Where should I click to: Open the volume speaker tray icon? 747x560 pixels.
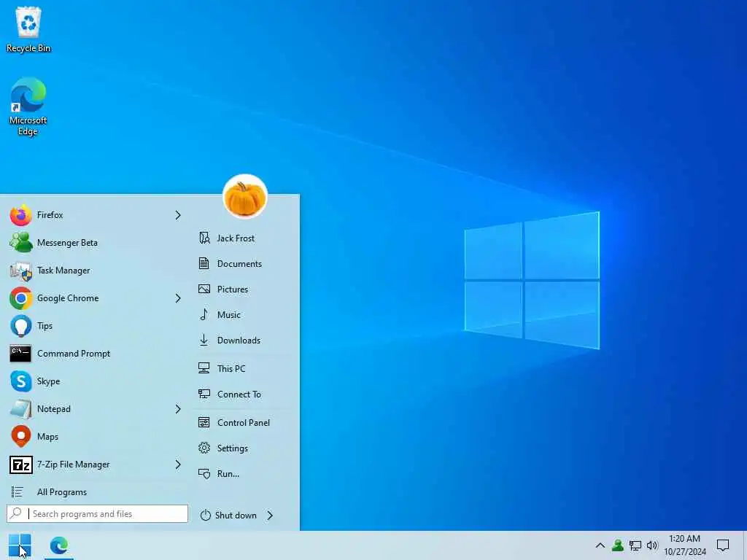click(x=652, y=545)
